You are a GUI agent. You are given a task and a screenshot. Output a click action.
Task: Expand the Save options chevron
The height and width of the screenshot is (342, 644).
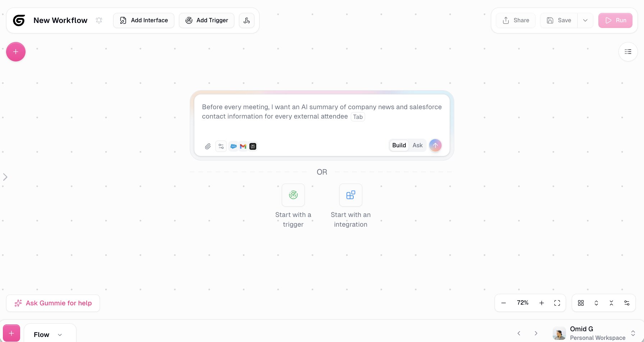click(585, 20)
